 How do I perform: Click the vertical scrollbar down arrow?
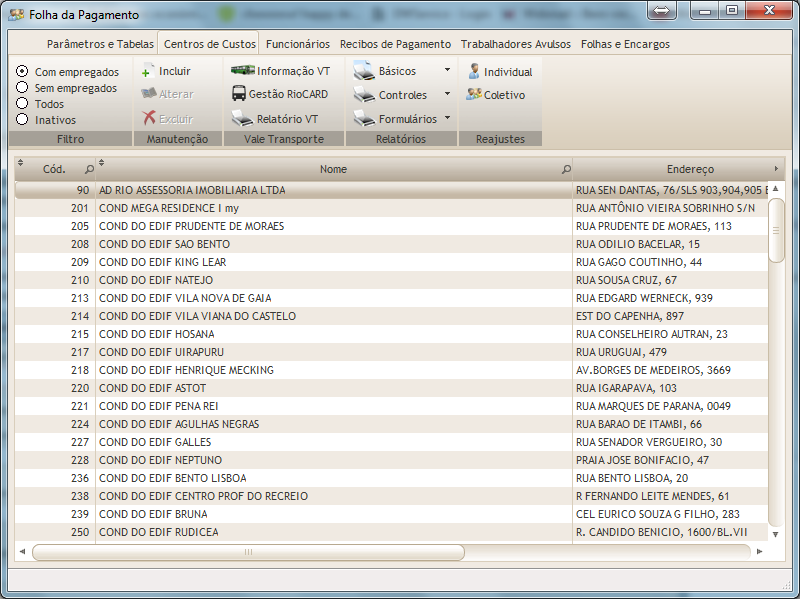coord(776,534)
